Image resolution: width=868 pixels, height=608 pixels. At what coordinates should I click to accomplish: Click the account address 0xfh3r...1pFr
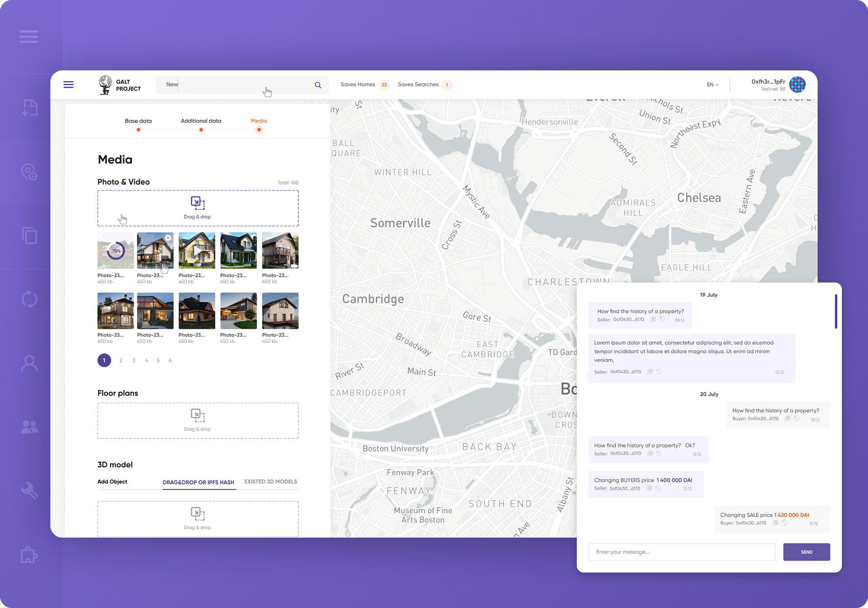tap(768, 81)
